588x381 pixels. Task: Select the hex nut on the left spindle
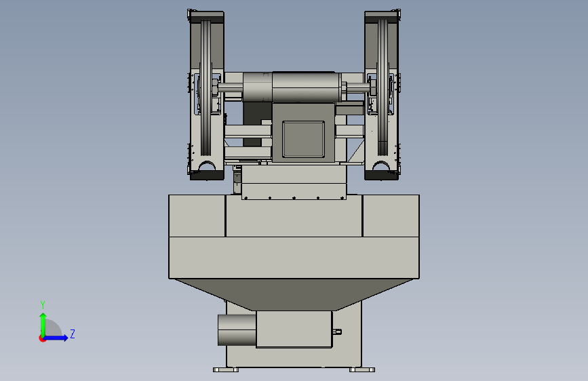pos(215,87)
